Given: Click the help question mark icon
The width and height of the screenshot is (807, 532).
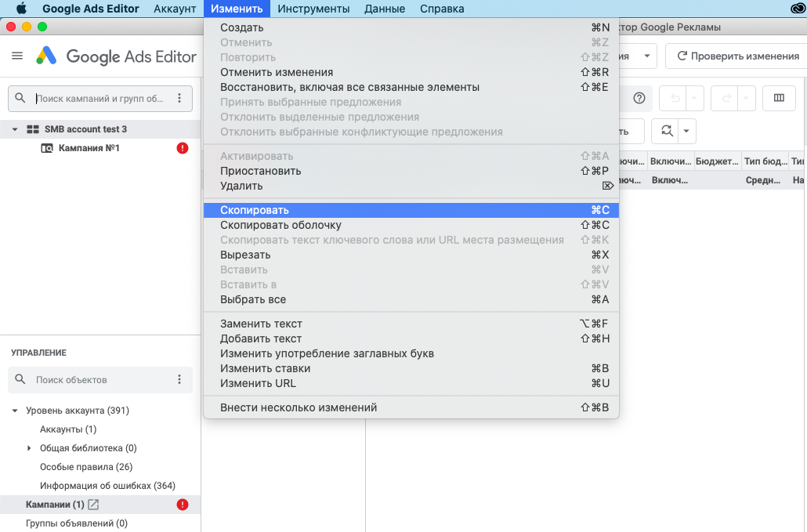Looking at the screenshot, I should click(x=639, y=98).
